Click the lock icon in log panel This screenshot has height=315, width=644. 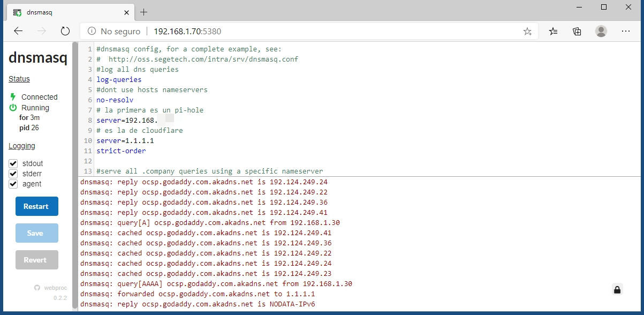click(x=617, y=290)
